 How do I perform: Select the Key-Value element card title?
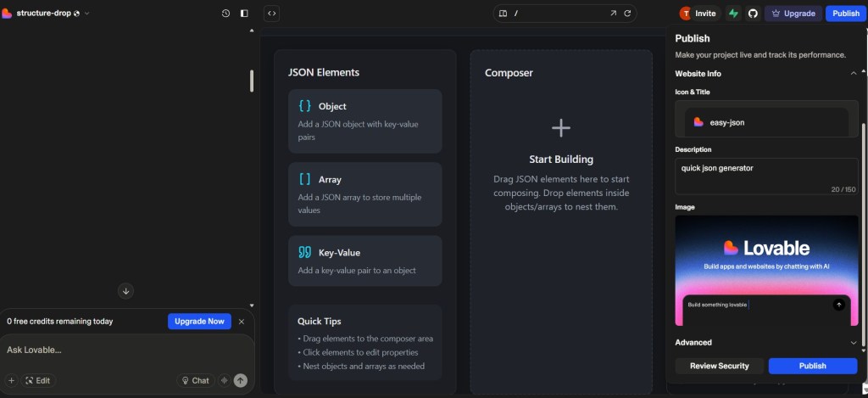[x=339, y=253]
